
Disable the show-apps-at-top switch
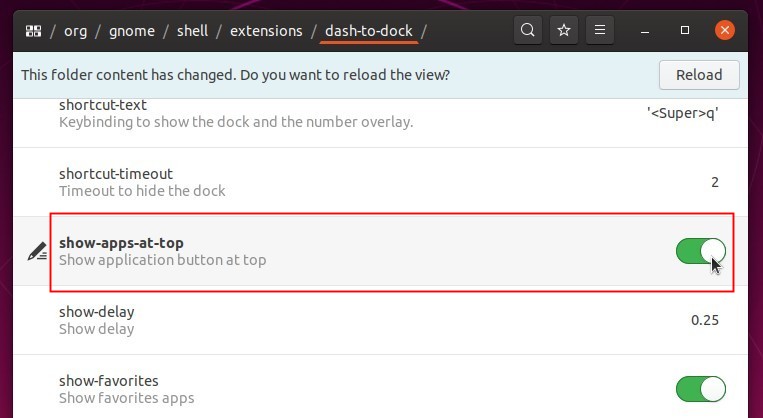tap(701, 251)
